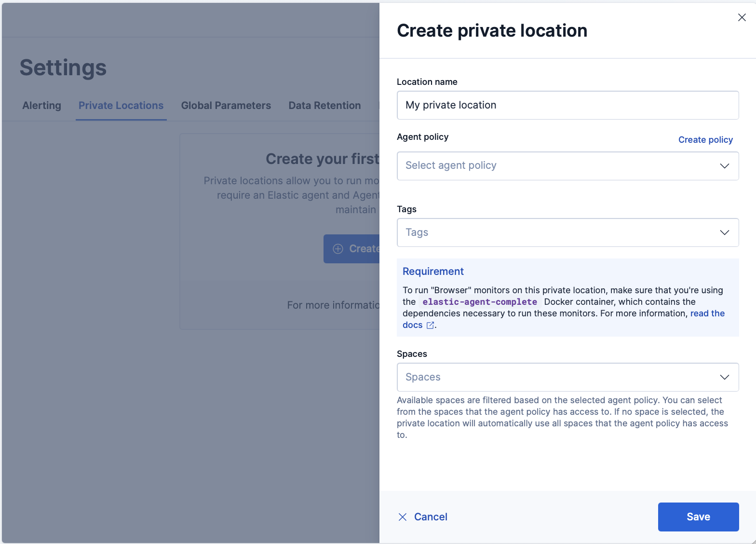Click the Spaces field chevron icon
Viewport: 756px width, 544px height.
pos(724,377)
